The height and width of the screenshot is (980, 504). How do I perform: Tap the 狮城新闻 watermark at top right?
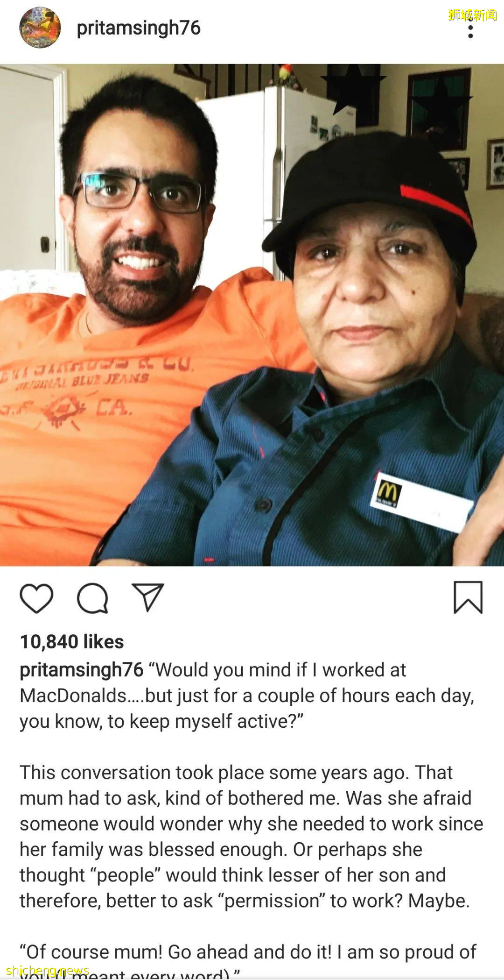click(x=472, y=15)
